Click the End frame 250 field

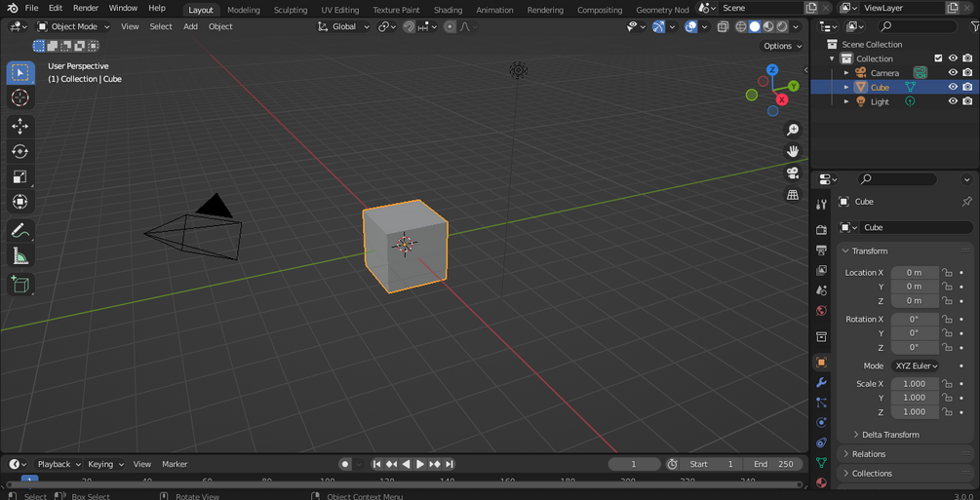coord(773,464)
